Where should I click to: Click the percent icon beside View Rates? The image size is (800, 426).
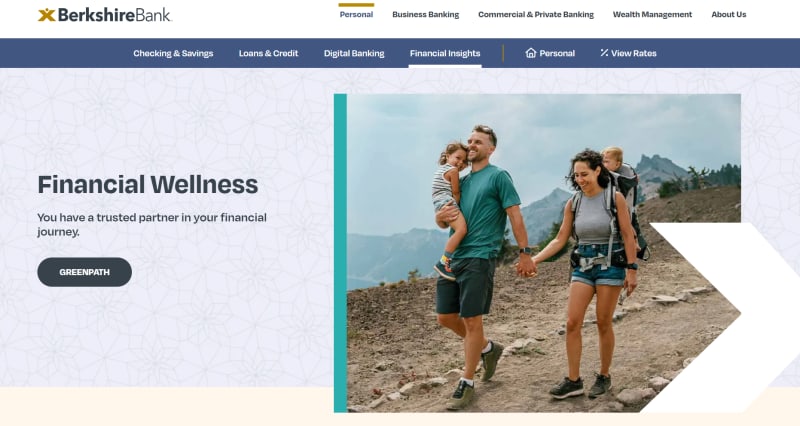coord(604,53)
